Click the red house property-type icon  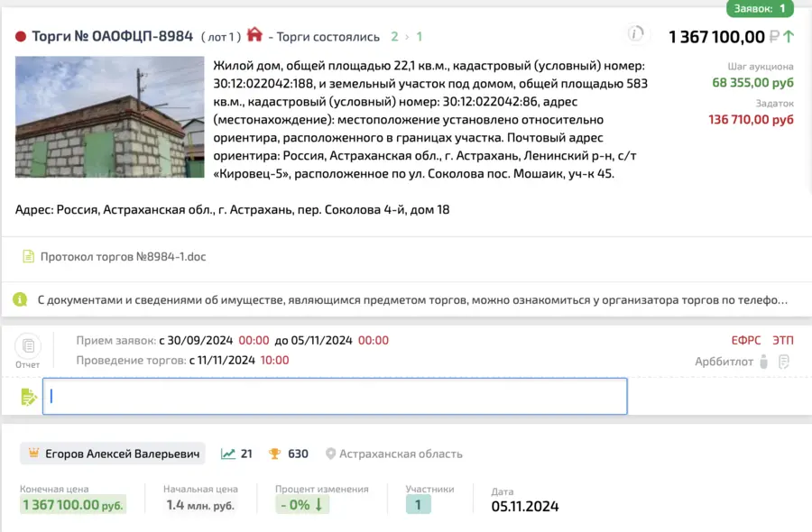pos(254,34)
